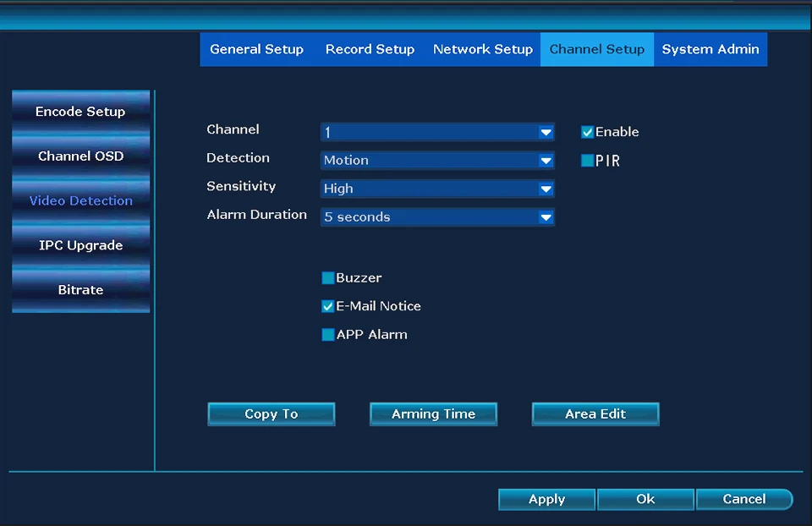
Task: Check the APP Alarm checkbox
Action: pyautogui.click(x=328, y=334)
